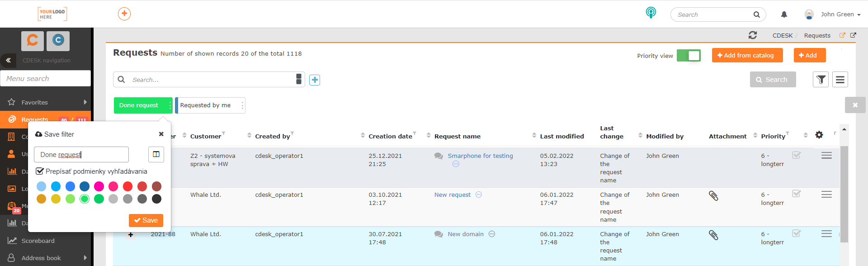Open search field mode selector handle
The height and width of the screenshot is (266, 868).
tap(299, 79)
